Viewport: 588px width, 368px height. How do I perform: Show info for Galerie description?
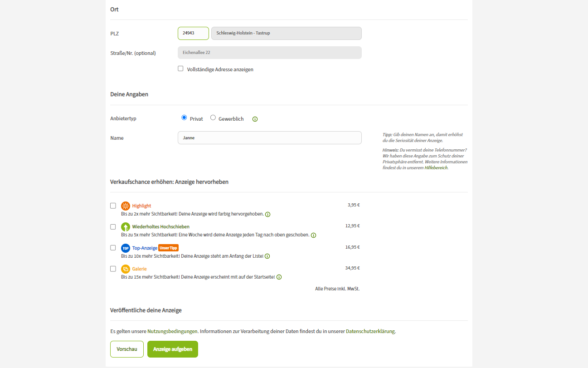279,277
